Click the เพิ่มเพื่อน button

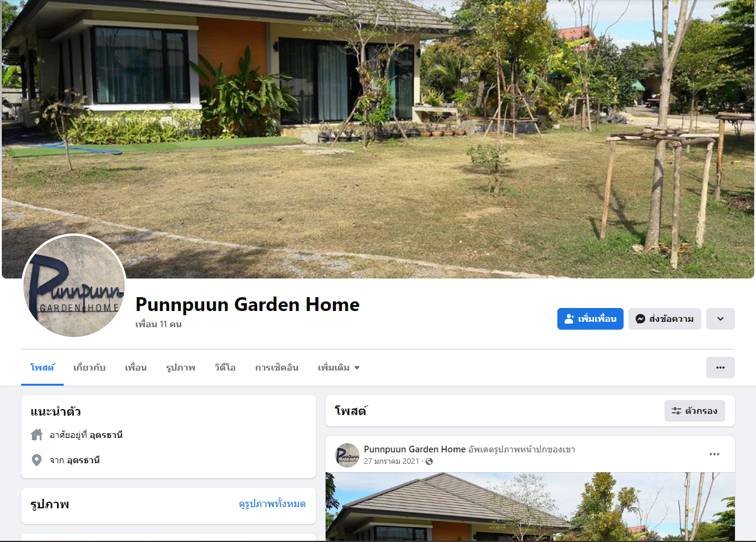(x=590, y=319)
